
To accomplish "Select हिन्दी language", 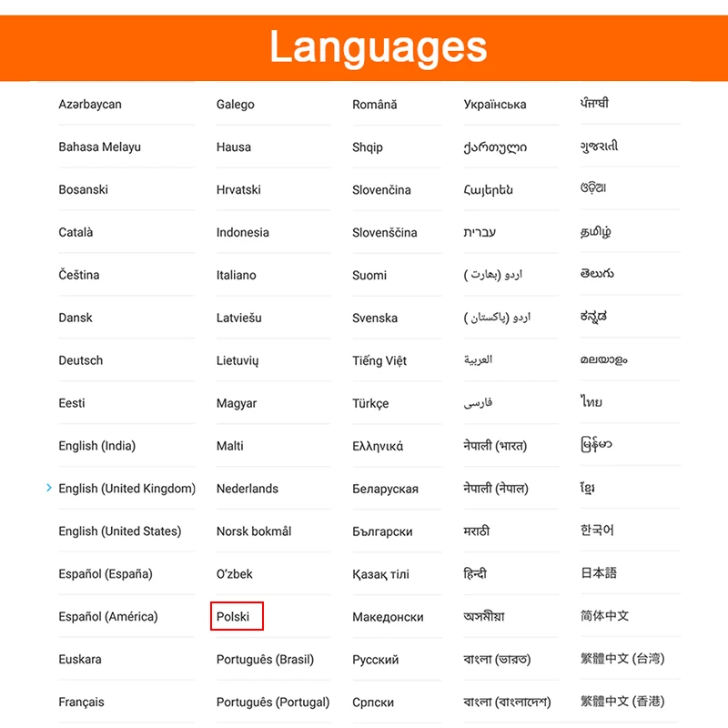I will click(x=475, y=573).
